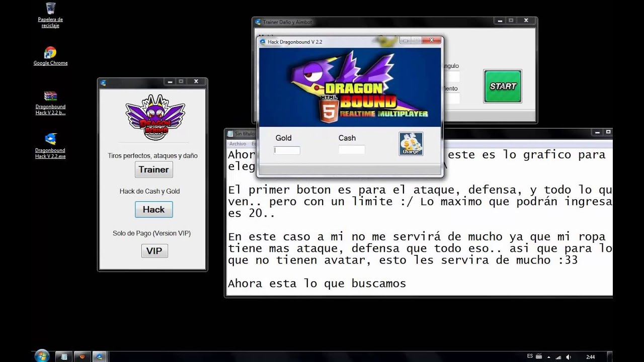Image resolution: width=644 pixels, height=362 pixels.
Task: Click the Notepad line starting 'El primer boton'
Action: coord(420,190)
